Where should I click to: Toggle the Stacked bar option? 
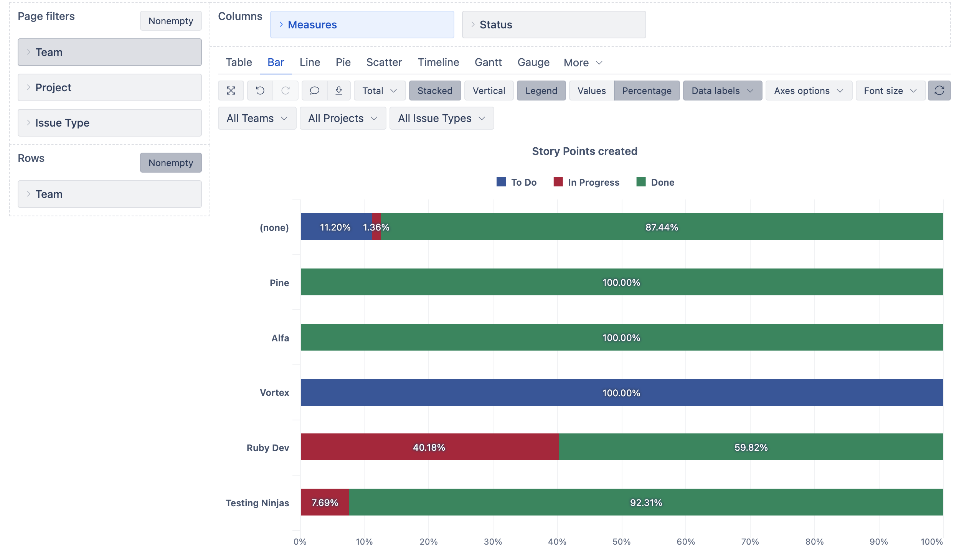coord(434,91)
